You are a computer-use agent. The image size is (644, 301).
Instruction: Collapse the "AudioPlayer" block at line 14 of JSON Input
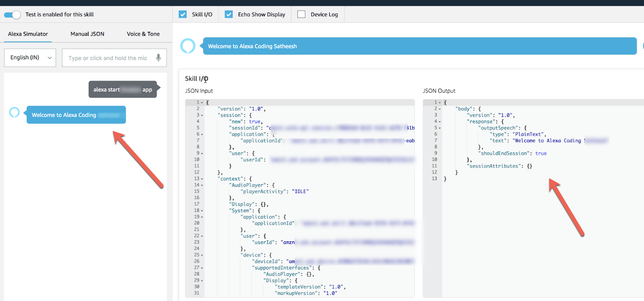click(202, 185)
